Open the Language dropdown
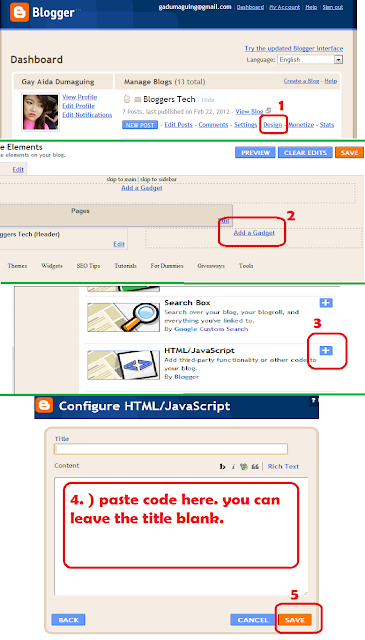This screenshot has width=365, height=640. [310, 60]
